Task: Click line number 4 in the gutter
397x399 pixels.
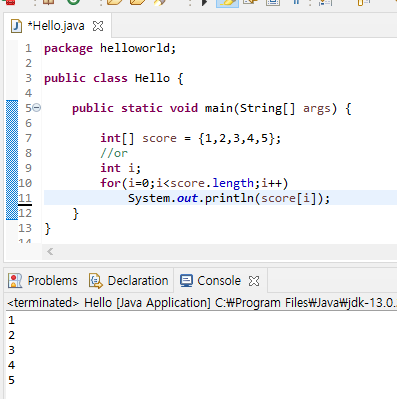Action: click(x=28, y=93)
